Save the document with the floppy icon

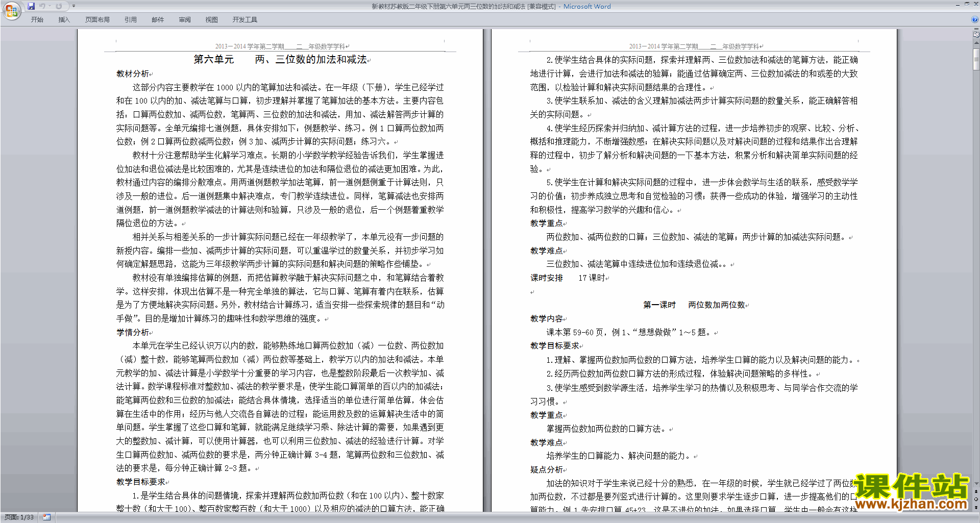(31, 6)
